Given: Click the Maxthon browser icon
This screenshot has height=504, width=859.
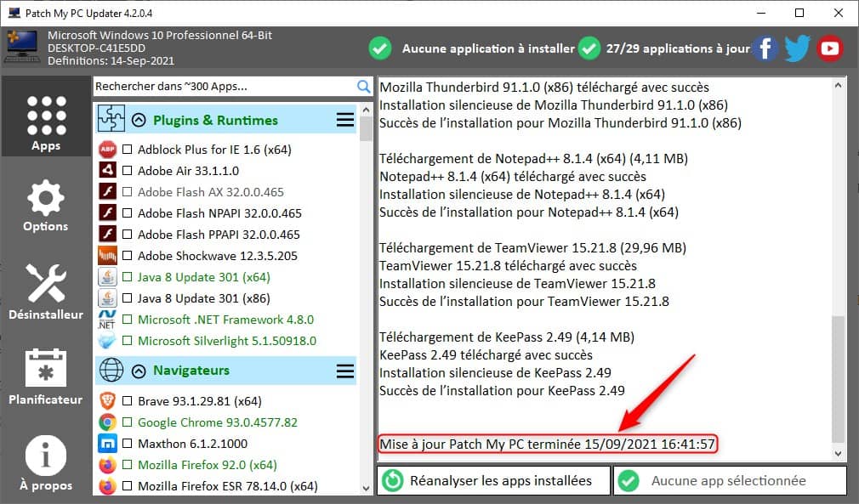Looking at the screenshot, I should point(107,444).
